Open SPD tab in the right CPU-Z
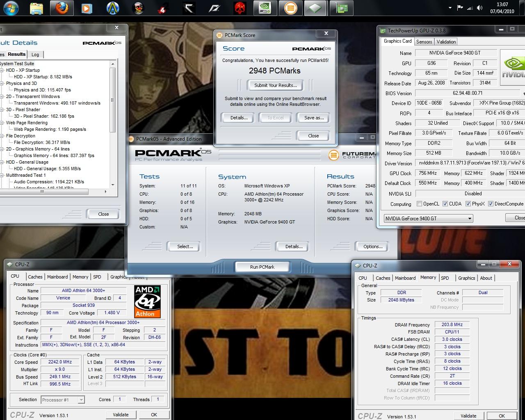The image size is (525, 420). coord(445,278)
